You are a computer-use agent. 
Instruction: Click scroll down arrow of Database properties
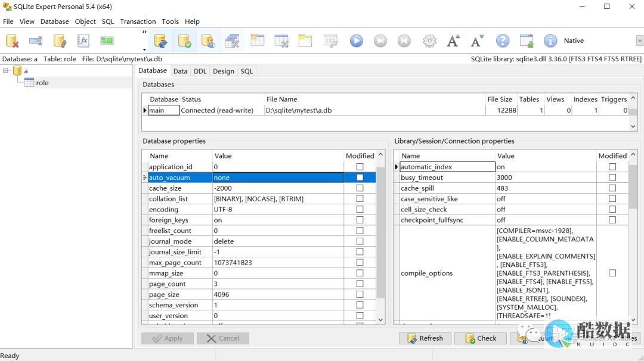click(x=380, y=319)
